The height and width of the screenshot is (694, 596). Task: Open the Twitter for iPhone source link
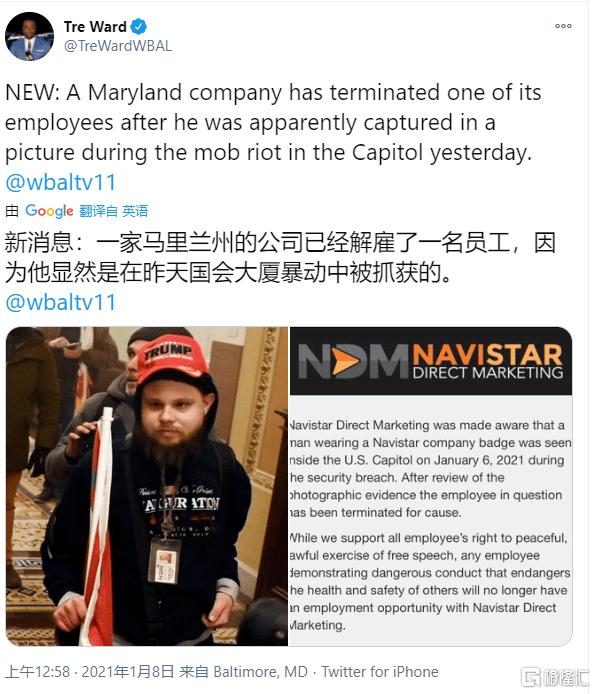click(x=380, y=671)
